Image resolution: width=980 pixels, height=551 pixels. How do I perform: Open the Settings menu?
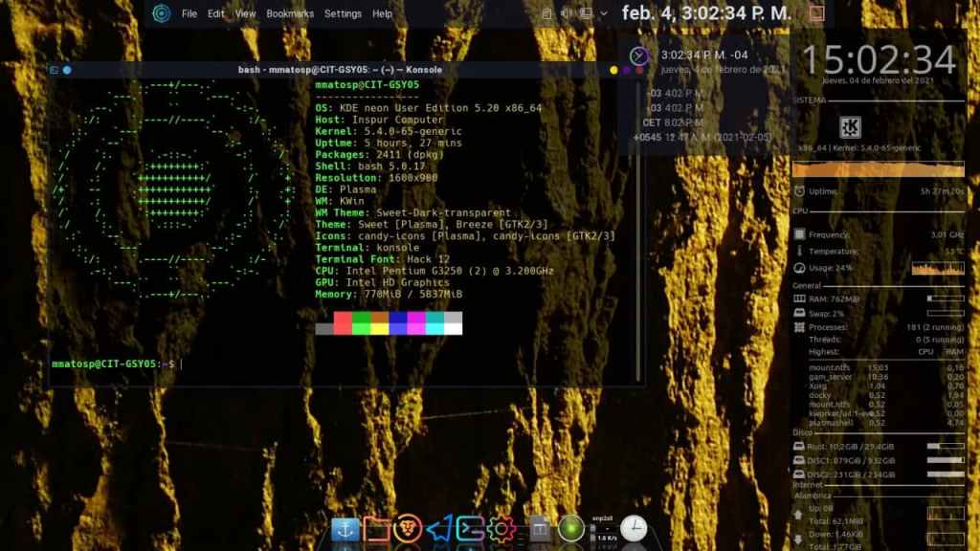(343, 13)
